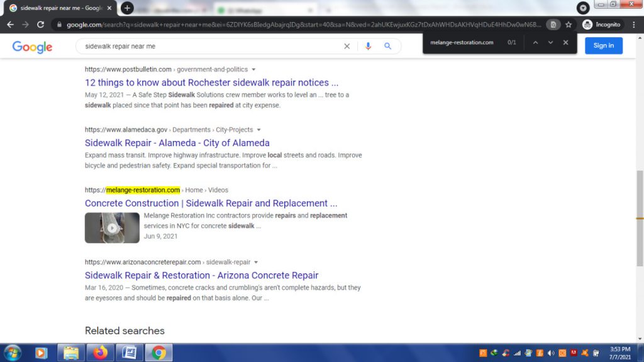Bookmark this page with star icon
Viewport: 644px width, 362px height.
coord(569,25)
